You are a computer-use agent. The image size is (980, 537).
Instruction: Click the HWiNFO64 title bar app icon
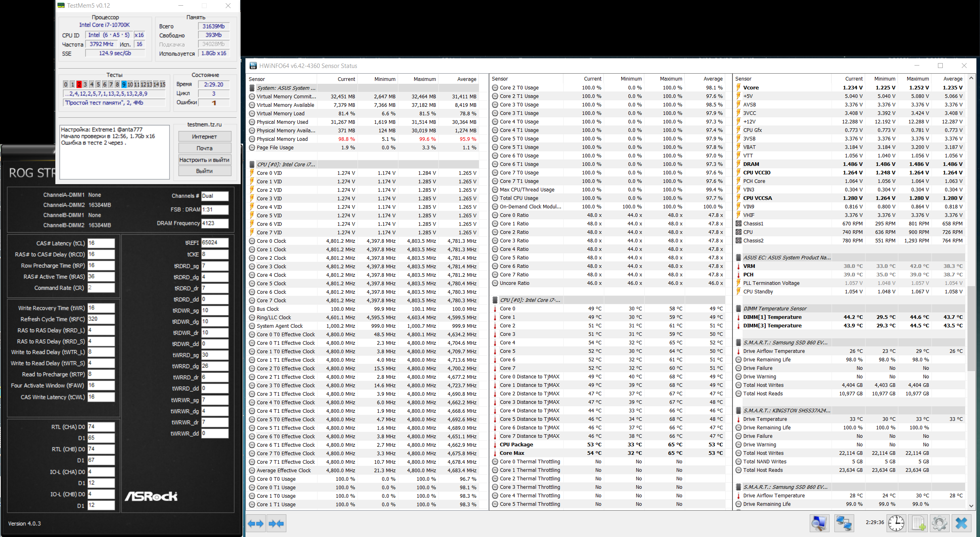coord(253,66)
